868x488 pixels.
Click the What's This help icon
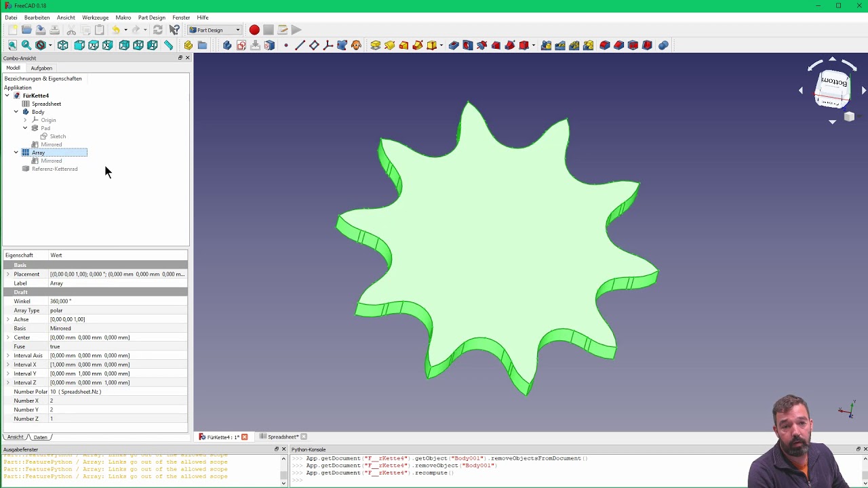click(174, 30)
